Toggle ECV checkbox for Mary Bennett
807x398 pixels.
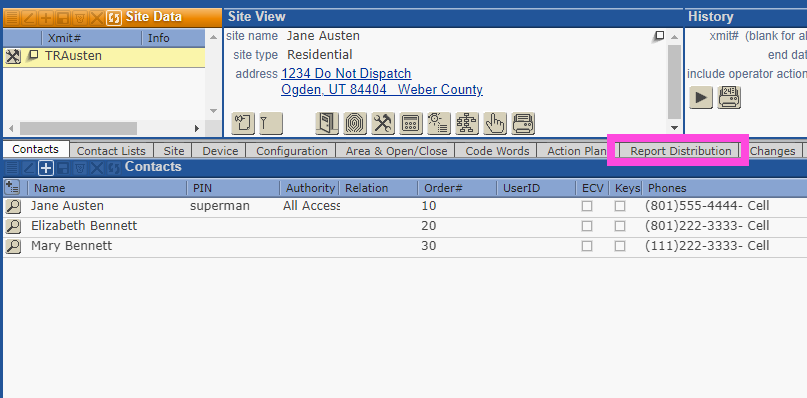tap(587, 246)
